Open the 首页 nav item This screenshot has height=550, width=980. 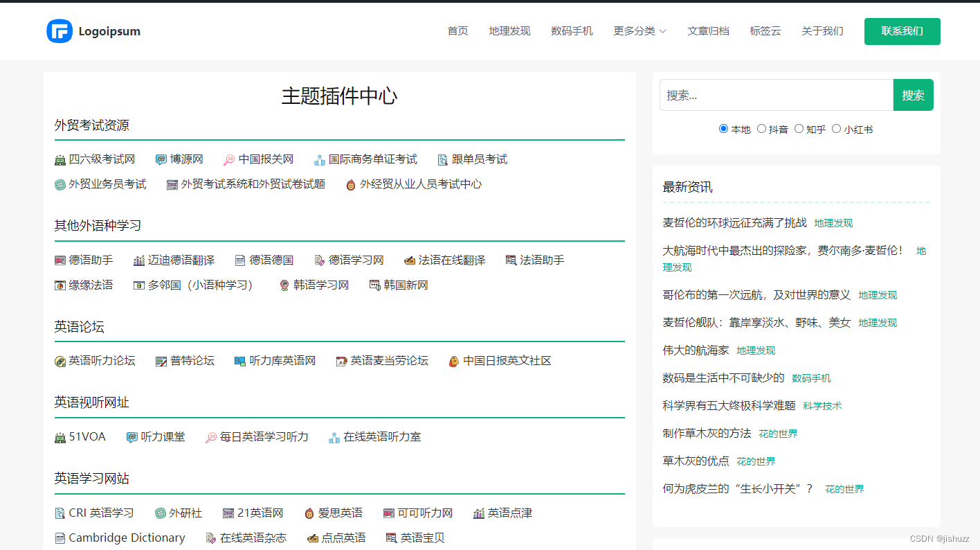tap(457, 31)
